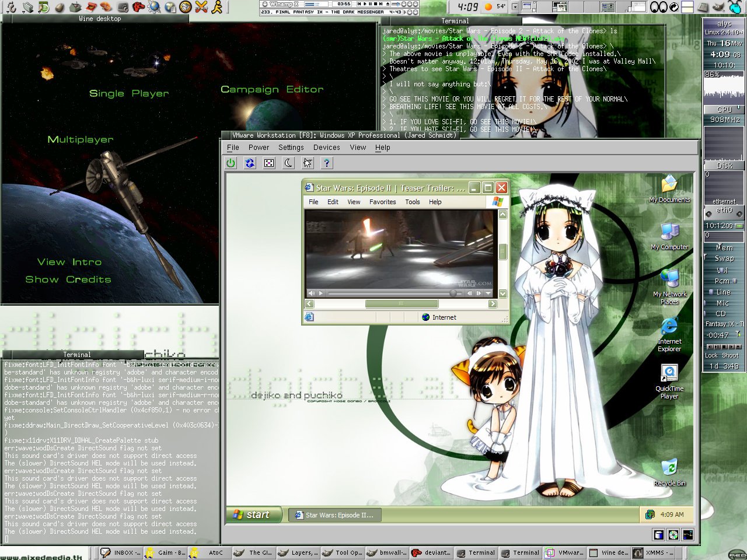Image resolution: width=747 pixels, height=560 pixels.
Task: Open My Documents icon on XP desktop
Action: pyautogui.click(x=669, y=189)
